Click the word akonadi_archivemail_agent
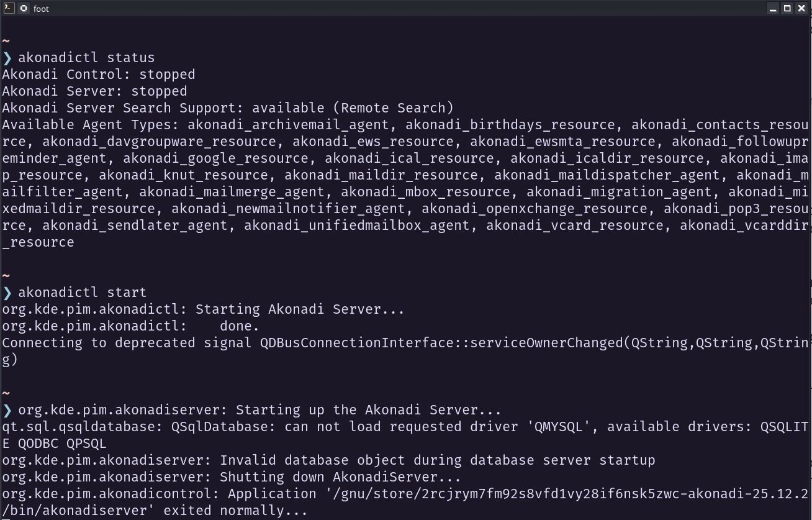 [288, 125]
